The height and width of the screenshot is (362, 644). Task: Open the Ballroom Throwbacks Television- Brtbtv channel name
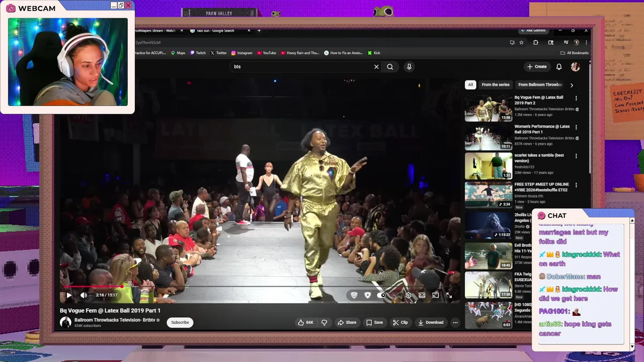coord(114,320)
